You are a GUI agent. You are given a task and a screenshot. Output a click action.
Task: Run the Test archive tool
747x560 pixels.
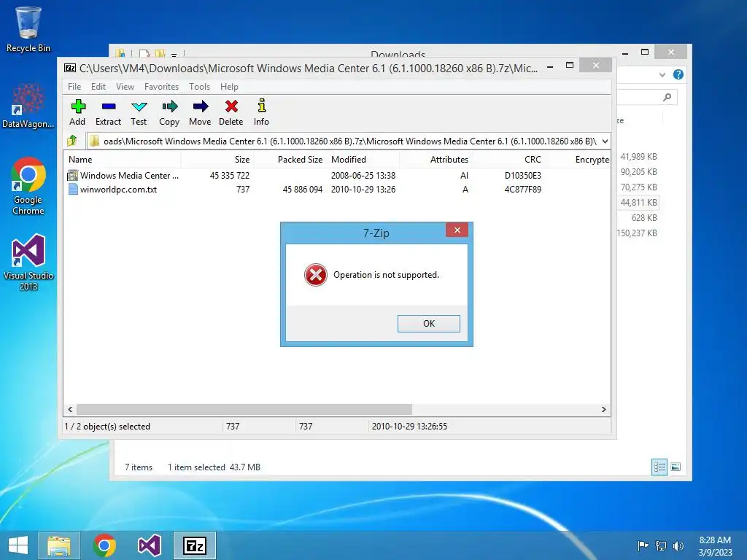pyautogui.click(x=139, y=106)
